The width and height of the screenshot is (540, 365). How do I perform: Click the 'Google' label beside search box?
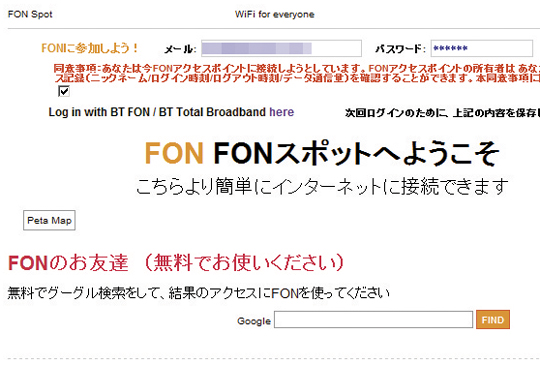[x=254, y=321]
